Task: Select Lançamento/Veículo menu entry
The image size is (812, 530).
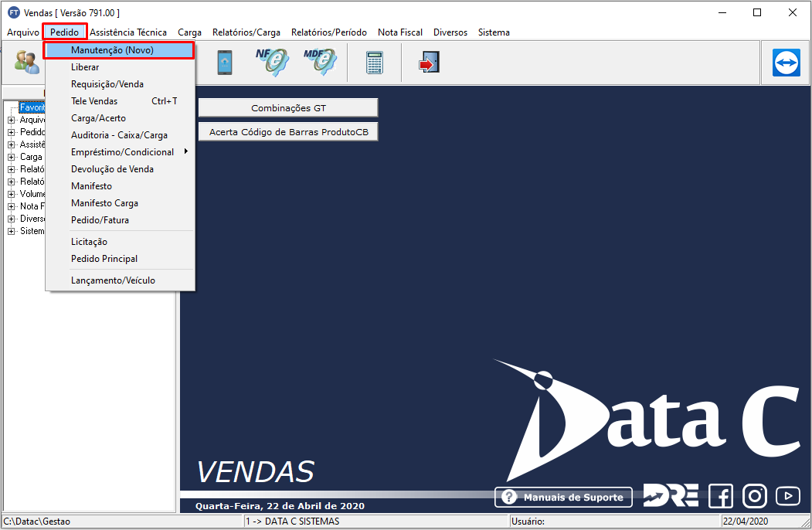Action: pos(120,280)
